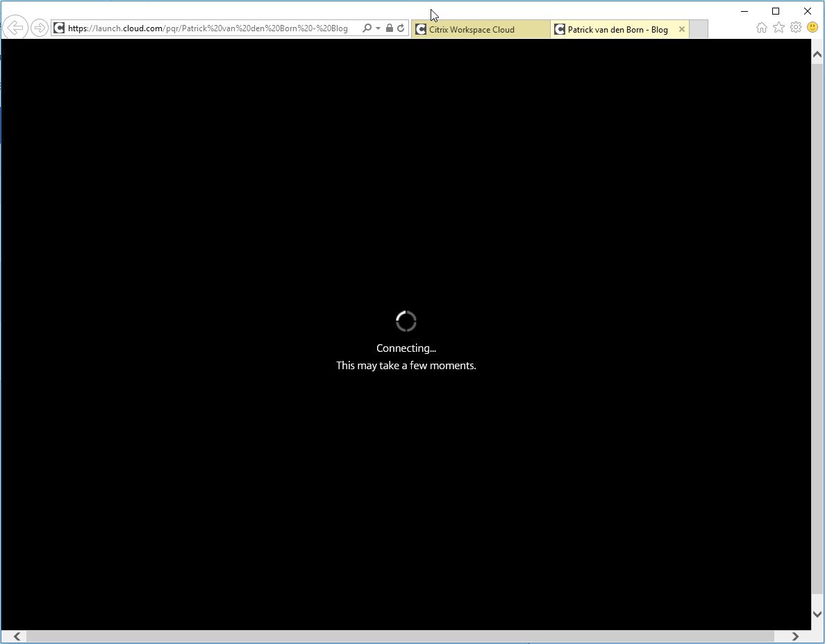Screen dimensions: 825x644
Task: Click the vertical scrollbar down arrow
Action: click(817, 613)
